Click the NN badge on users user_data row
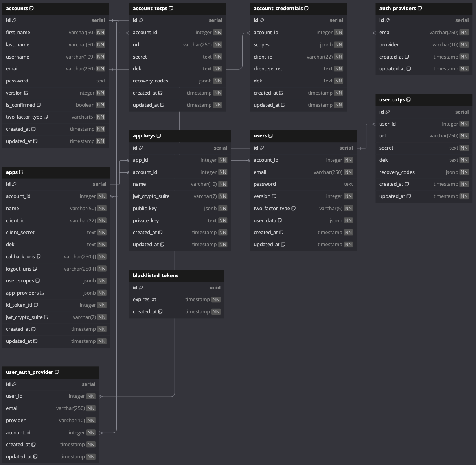 348,221
